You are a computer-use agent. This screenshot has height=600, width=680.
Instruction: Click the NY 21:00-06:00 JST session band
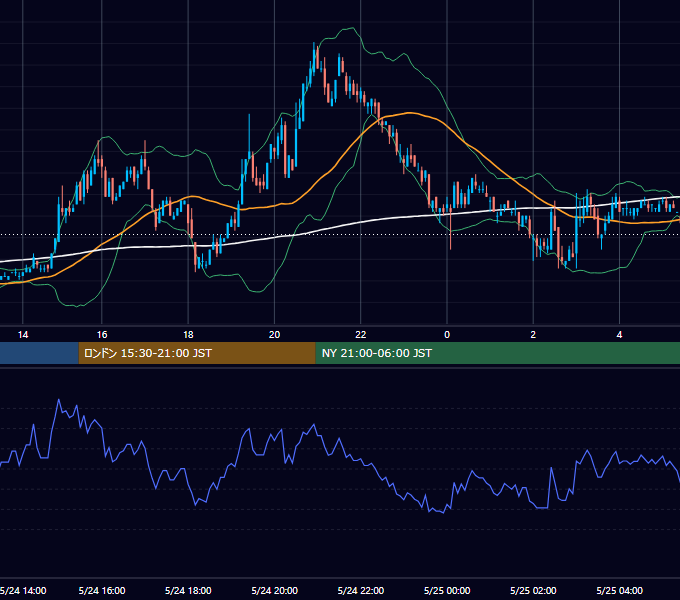click(497, 353)
